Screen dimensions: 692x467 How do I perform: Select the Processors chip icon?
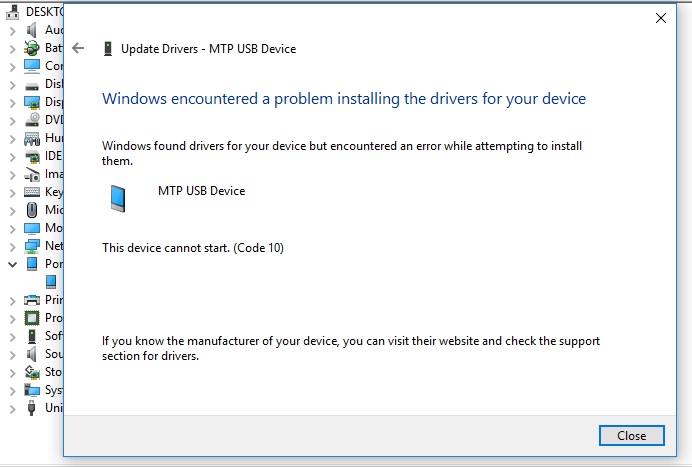(31, 318)
